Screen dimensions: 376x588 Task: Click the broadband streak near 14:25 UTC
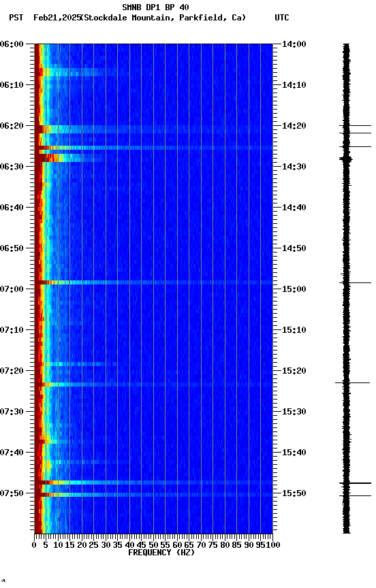tap(153, 148)
